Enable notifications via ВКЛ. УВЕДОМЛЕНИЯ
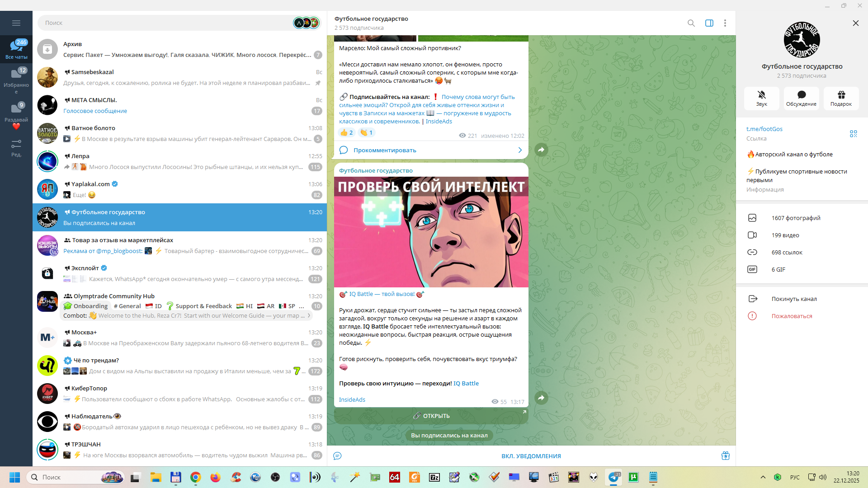 [x=531, y=456]
